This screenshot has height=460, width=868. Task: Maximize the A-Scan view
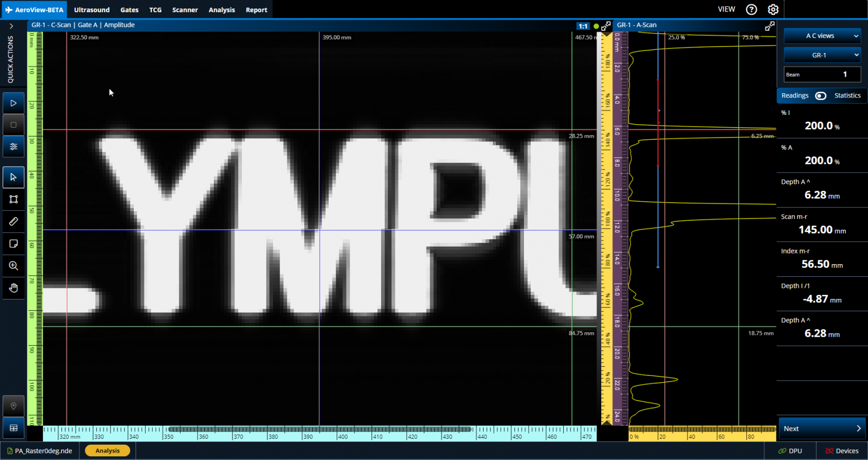(x=770, y=25)
